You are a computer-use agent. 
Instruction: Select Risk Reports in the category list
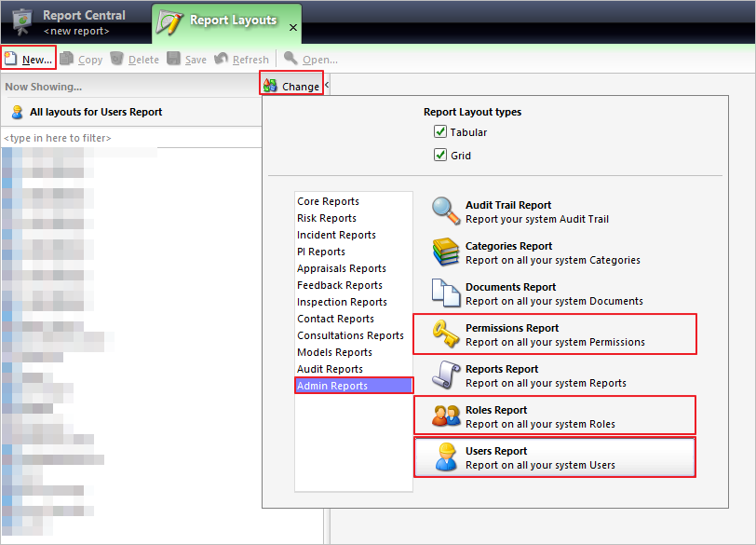(x=327, y=218)
